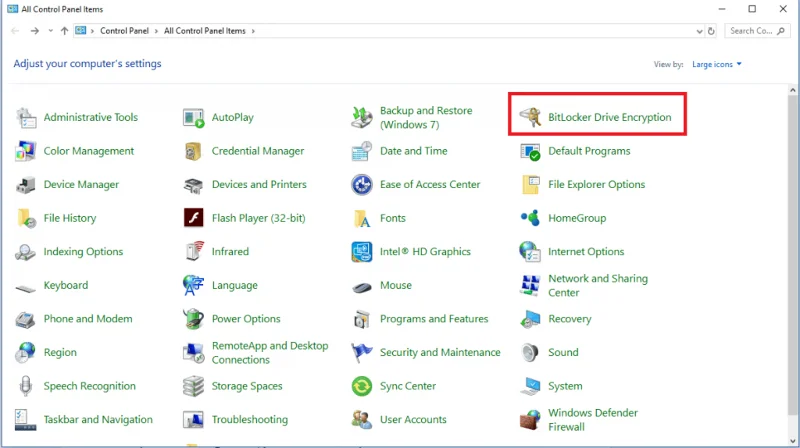Expand the address bar history dropdown
This screenshot has height=448, width=800.
(699, 31)
